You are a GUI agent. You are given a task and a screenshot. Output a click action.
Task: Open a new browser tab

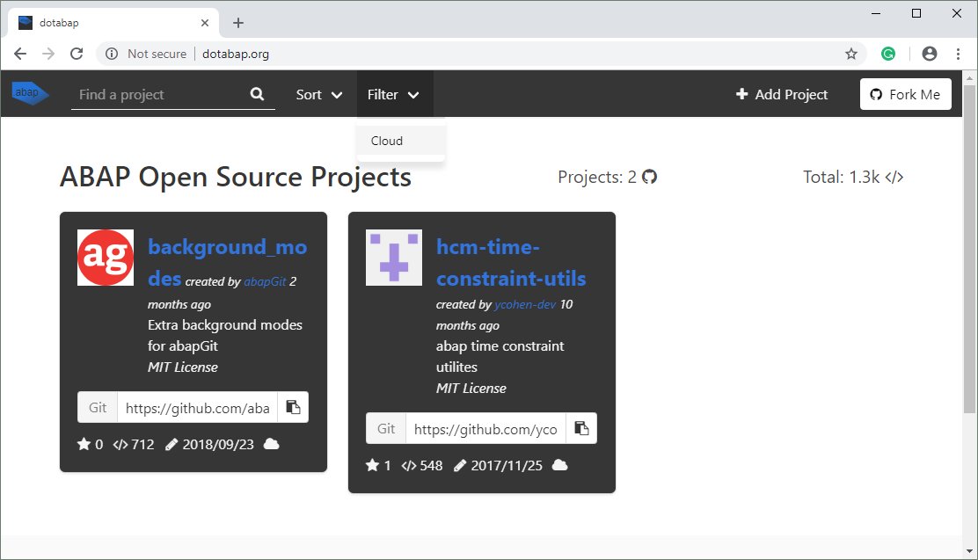click(x=238, y=23)
